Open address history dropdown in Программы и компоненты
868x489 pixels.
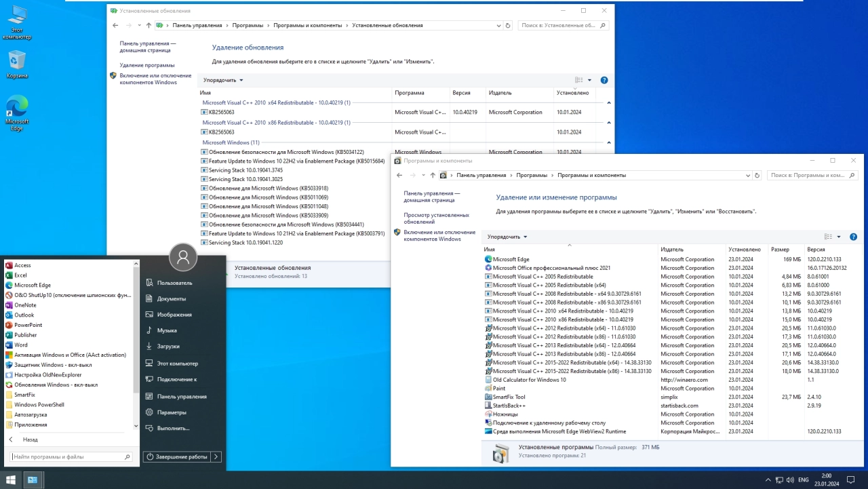[x=749, y=175]
